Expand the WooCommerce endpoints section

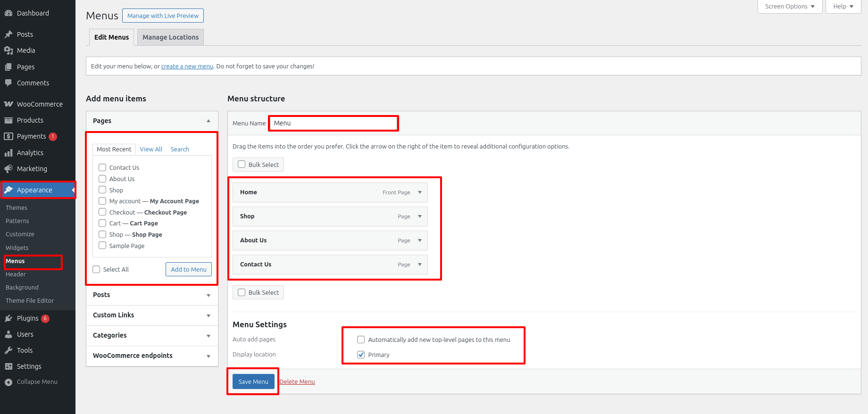tap(208, 356)
